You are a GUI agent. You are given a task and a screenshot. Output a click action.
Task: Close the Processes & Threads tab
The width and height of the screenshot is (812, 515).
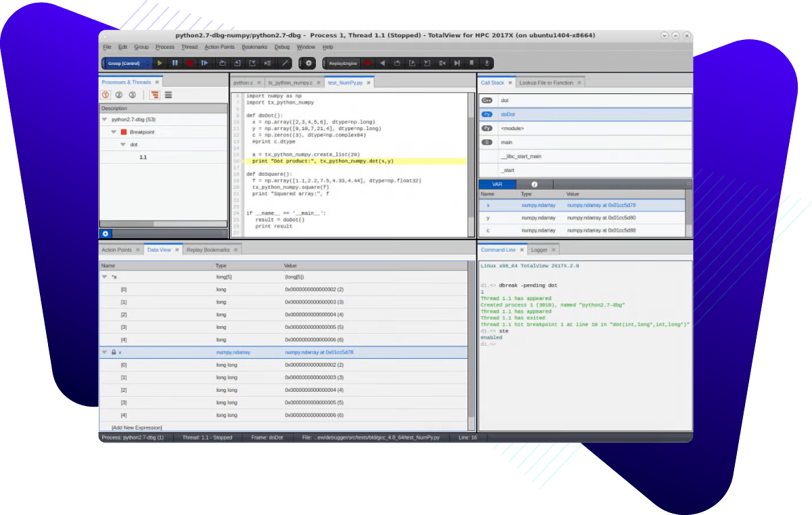(157, 83)
